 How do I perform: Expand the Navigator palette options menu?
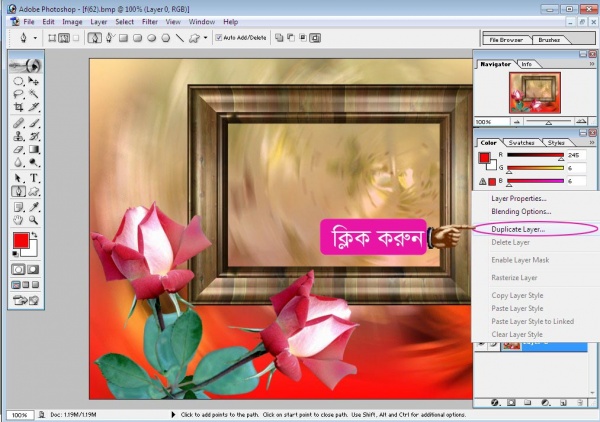point(592,64)
